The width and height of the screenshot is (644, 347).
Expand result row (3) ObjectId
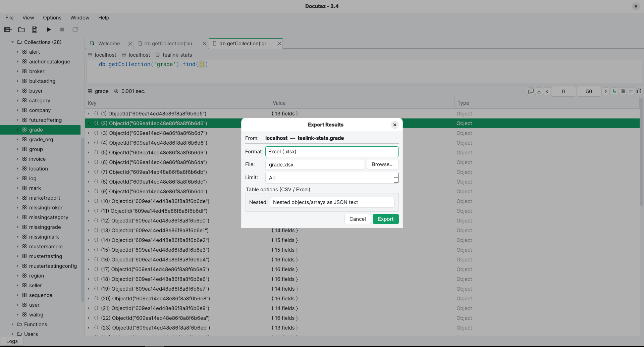[x=89, y=133]
